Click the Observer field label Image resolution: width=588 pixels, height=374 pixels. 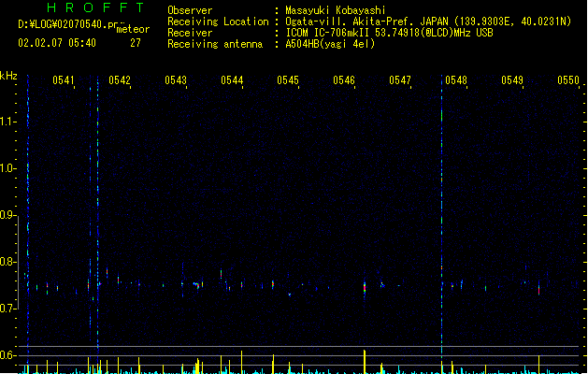pyautogui.click(x=190, y=10)
